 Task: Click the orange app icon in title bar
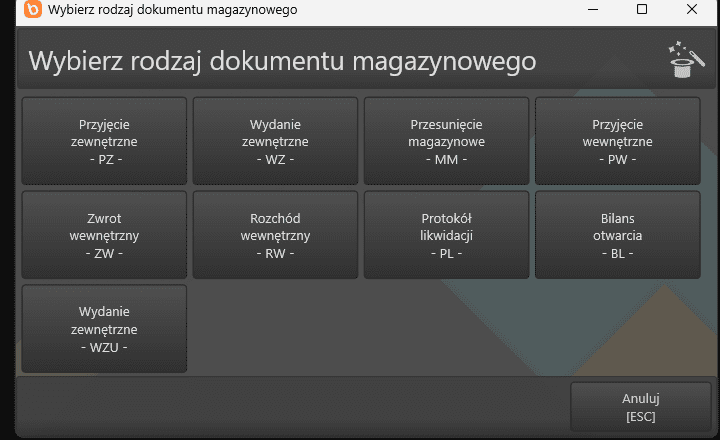click(32, 10)
